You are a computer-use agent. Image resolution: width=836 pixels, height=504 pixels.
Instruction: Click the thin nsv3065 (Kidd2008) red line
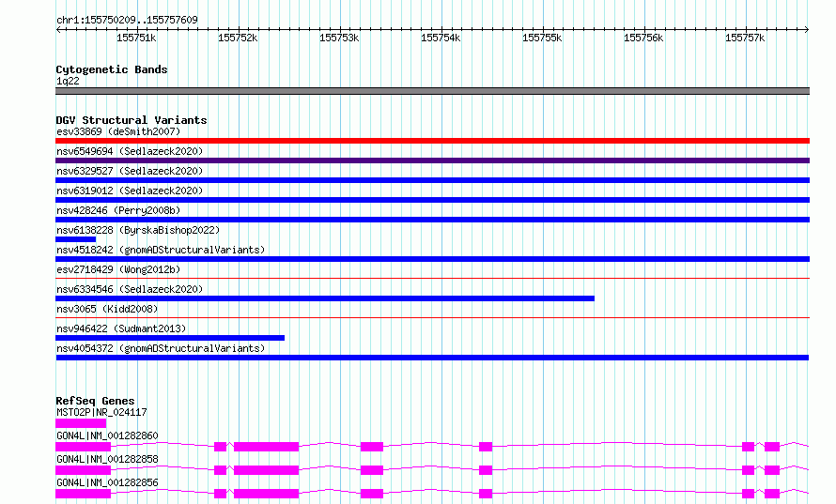pyautogui.click(x=432, y=317)
